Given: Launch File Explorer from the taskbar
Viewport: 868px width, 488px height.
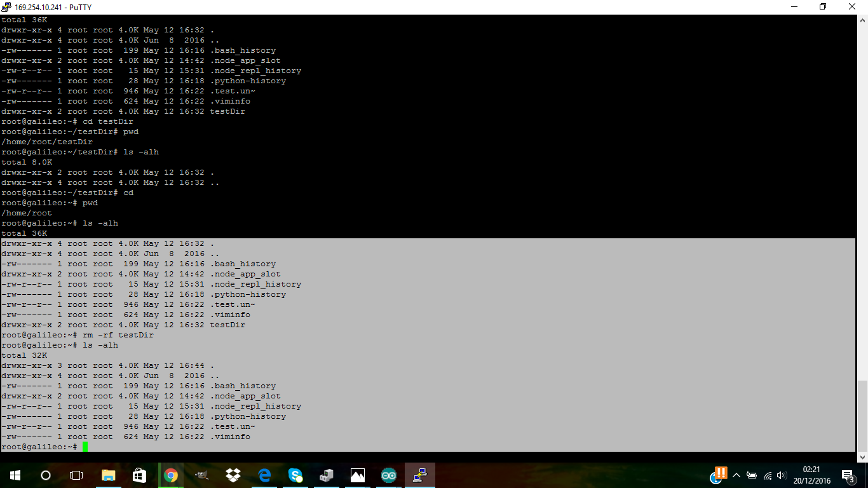Looking at the screenshot, I should (x=108, y=475).
